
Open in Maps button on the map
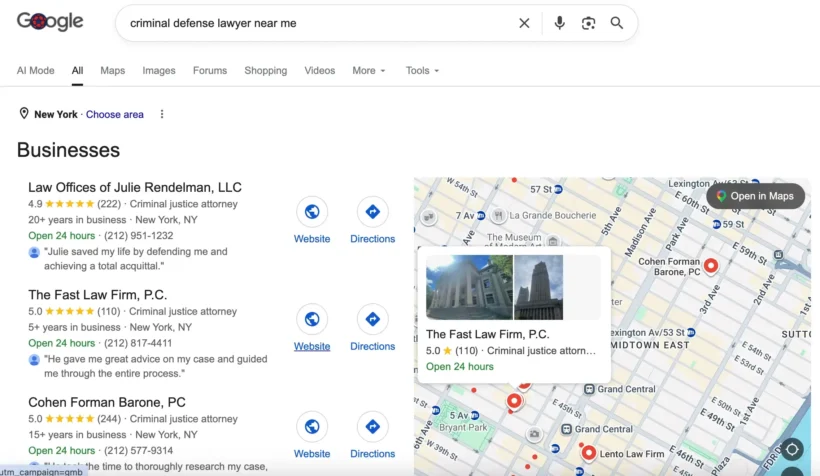[755, 196]
